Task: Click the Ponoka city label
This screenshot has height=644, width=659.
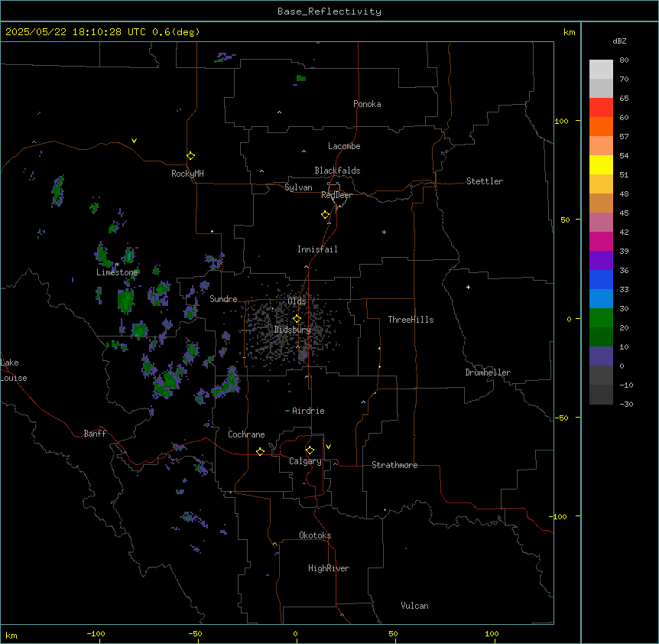Action: [367, 104]
